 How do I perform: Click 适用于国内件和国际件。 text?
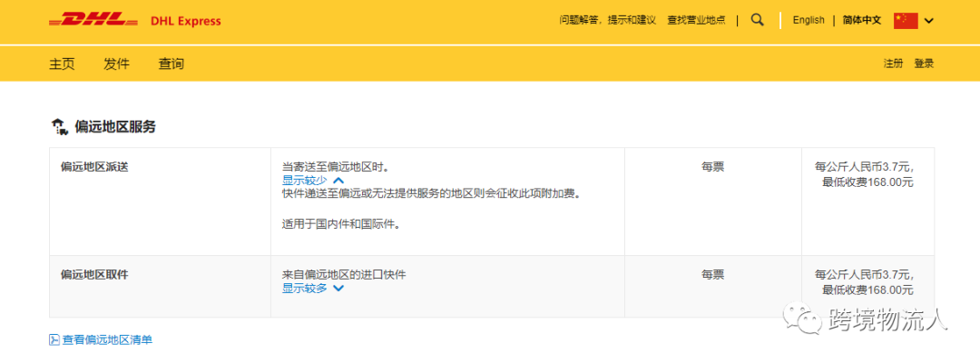tap(341, 223)
